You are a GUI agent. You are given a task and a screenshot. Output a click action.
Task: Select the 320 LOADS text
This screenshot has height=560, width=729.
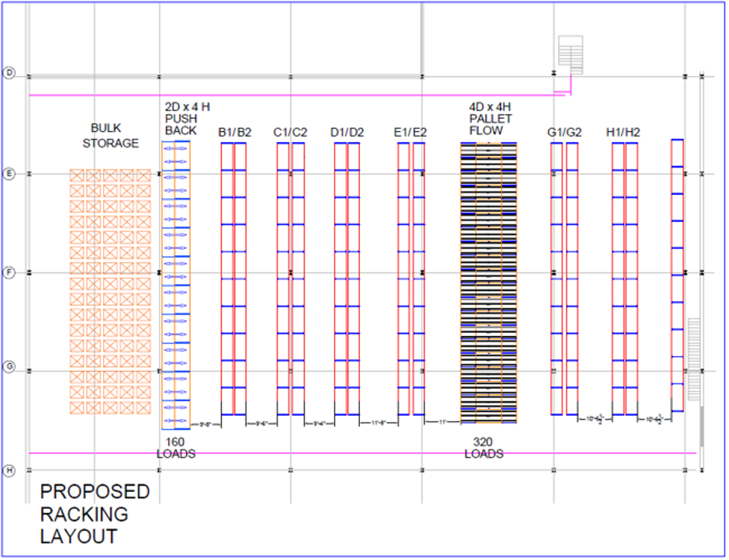(x=484, y=448)
